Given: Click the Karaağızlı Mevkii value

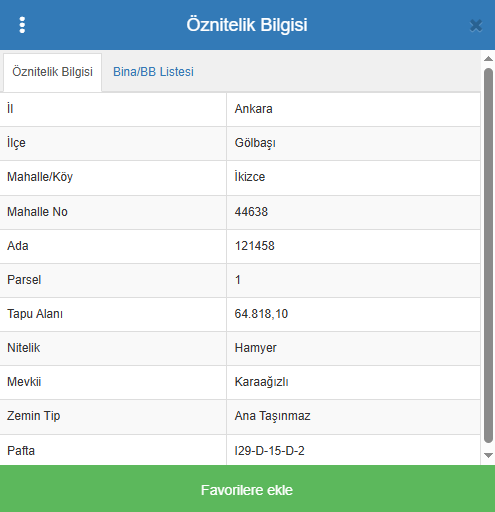Looking at the screenshot, I should click(x=261, y=382).
